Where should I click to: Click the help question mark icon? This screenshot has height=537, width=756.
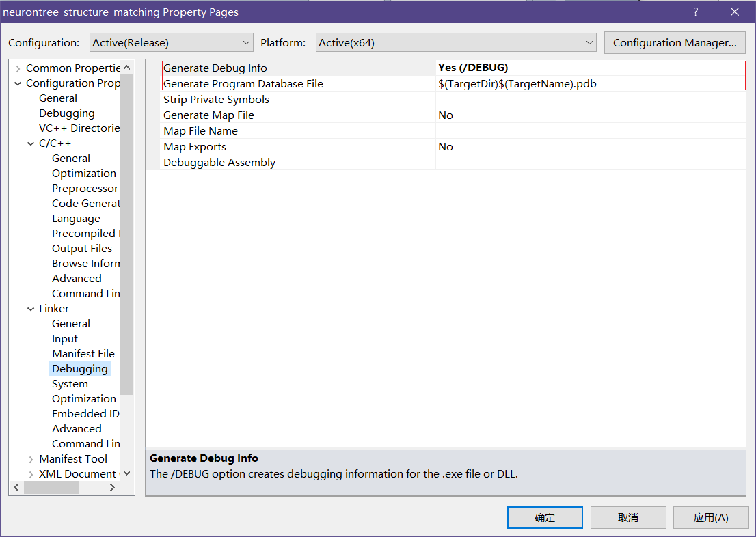(696, 12)
